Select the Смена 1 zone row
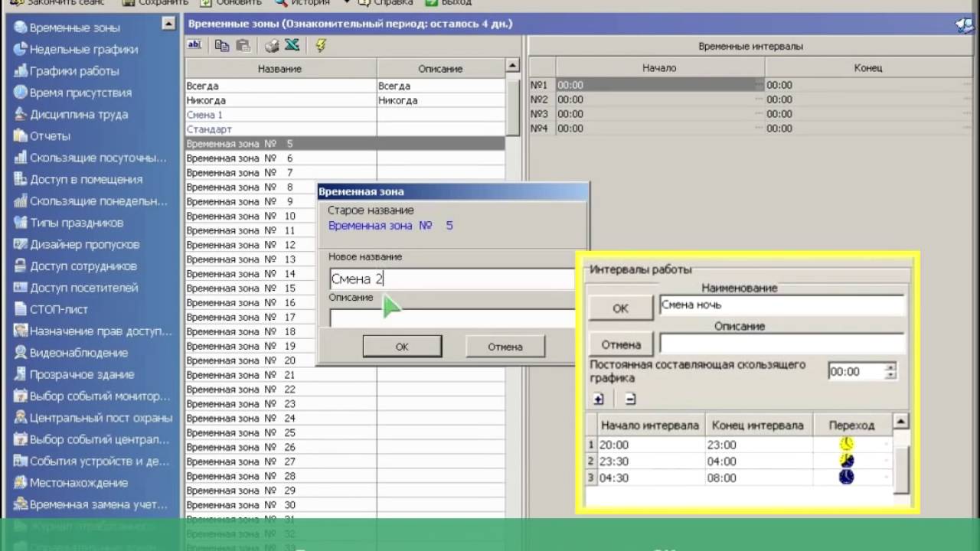The width and height of the screenshot is (980, 551). [345, 115]
